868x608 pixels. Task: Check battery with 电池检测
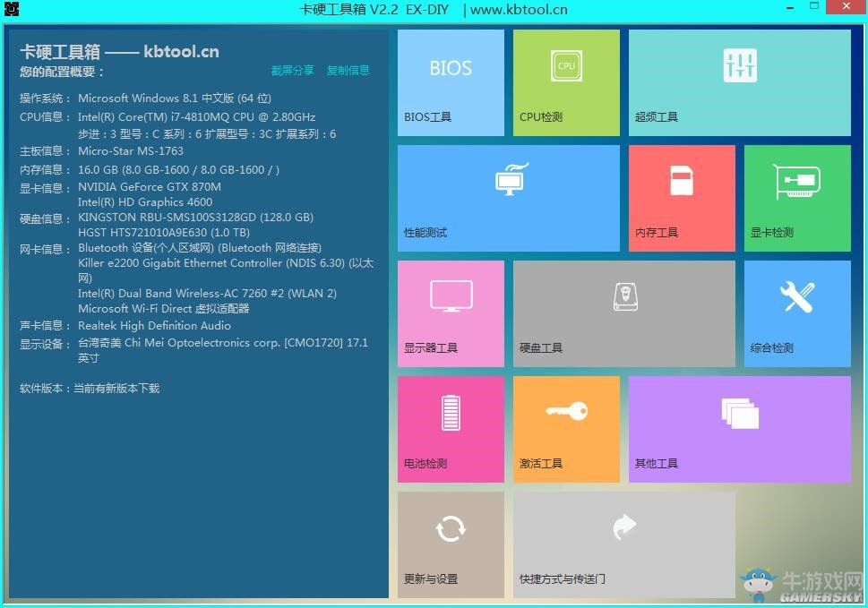tap(450, 428)
